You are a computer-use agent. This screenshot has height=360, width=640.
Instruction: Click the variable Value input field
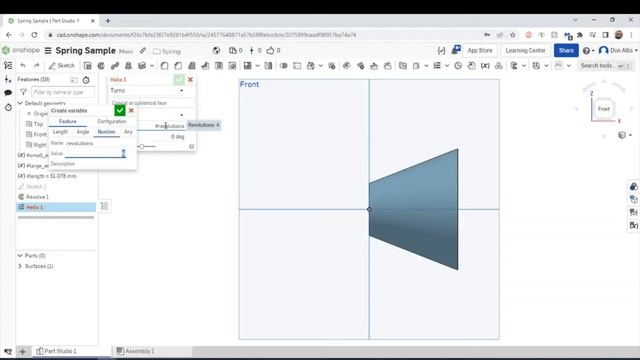(95, 153)
